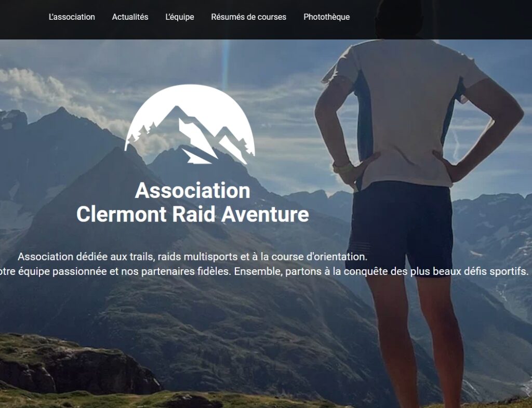Click the "Ensemble, partons à la conquête" sentence

pos(381,271)
